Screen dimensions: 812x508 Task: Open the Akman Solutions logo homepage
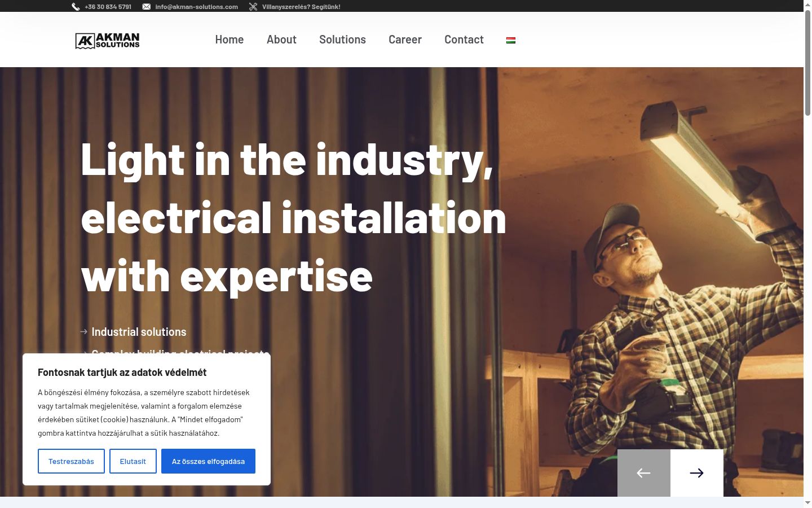(x=107, y=41)
